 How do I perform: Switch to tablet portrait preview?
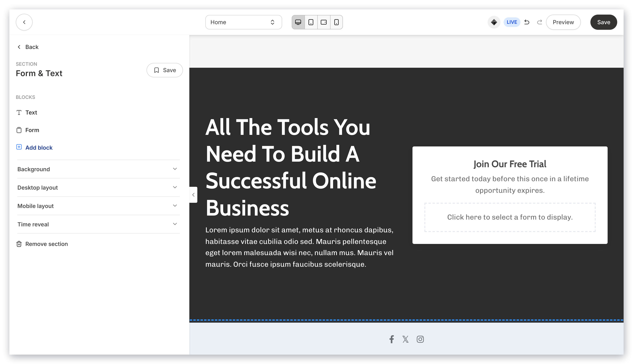click(x=311, y=22)
